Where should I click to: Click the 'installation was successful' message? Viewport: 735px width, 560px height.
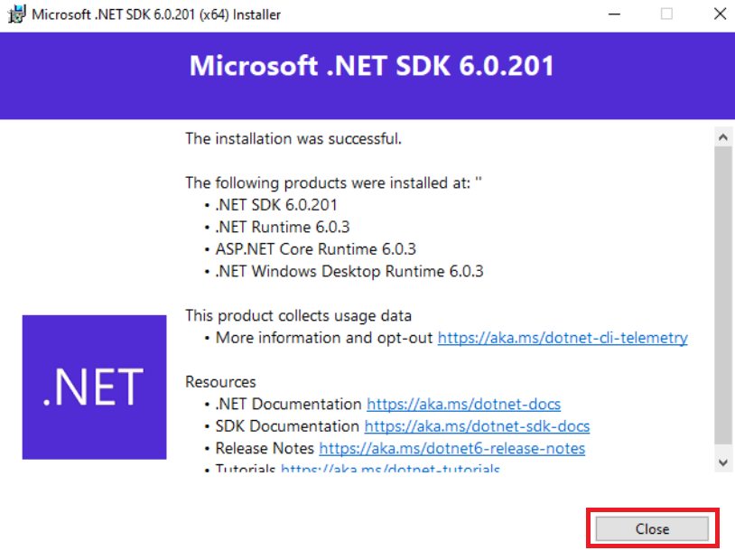pyautogui.click(x=293, y=139)
